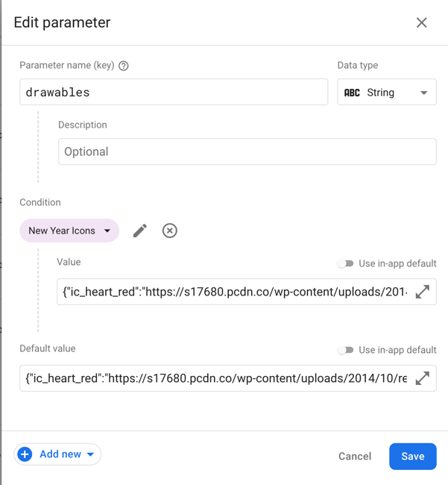Click the drawables parameter name field
Viewport: 448px width, 485px height.
174,93
